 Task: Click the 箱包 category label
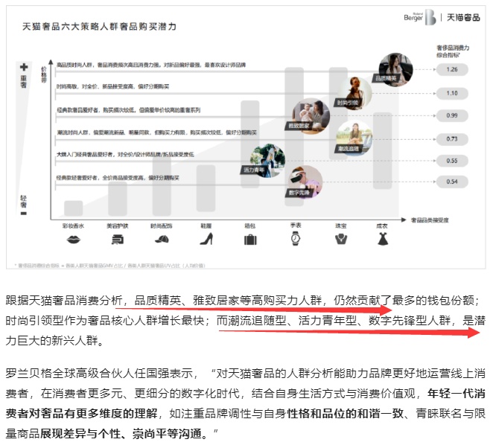point(250,226)
